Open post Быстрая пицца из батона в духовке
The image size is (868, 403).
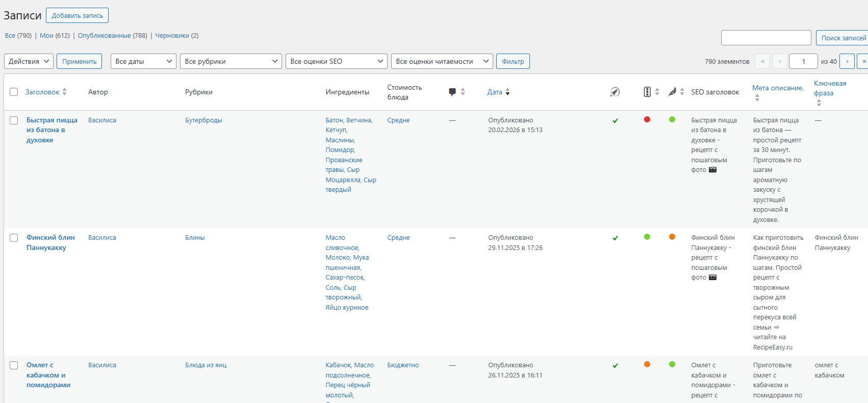(x=52, y=130)
